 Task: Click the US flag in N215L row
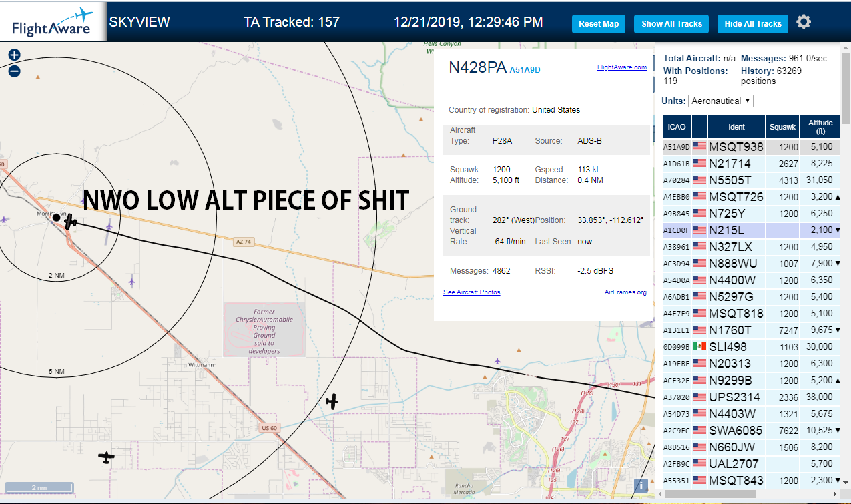coord(699,230)
